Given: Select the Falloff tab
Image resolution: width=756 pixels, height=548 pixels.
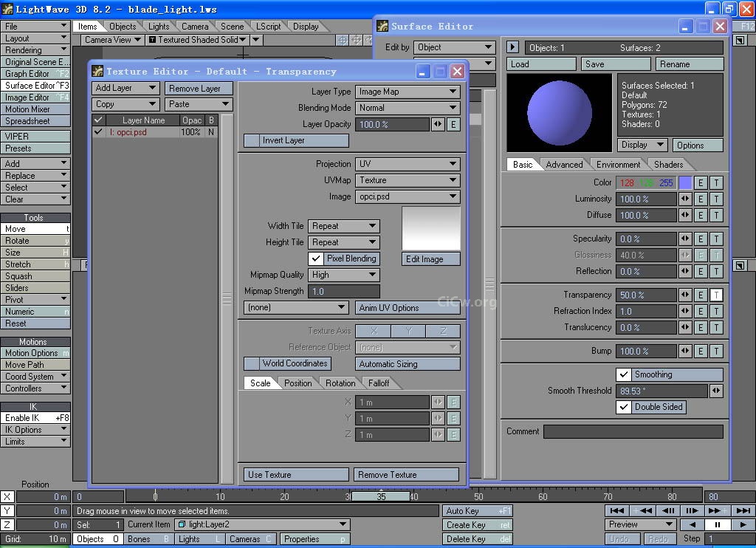Looking at the screenshot, I should pyautogui.click(x=379, y=383).
